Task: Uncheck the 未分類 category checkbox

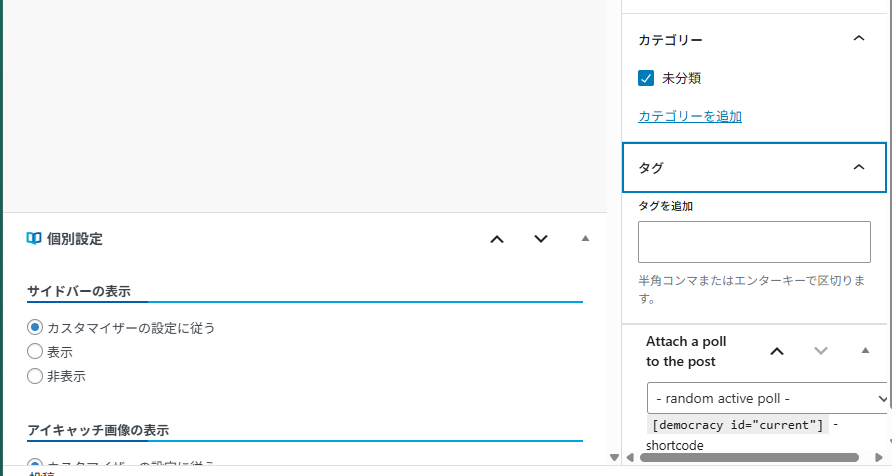Action: tap(646, 78)
